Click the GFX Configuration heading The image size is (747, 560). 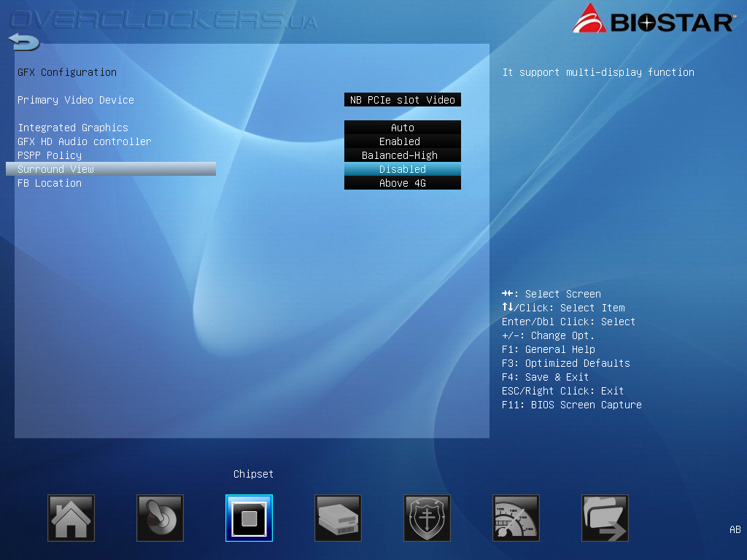(67, 72)
